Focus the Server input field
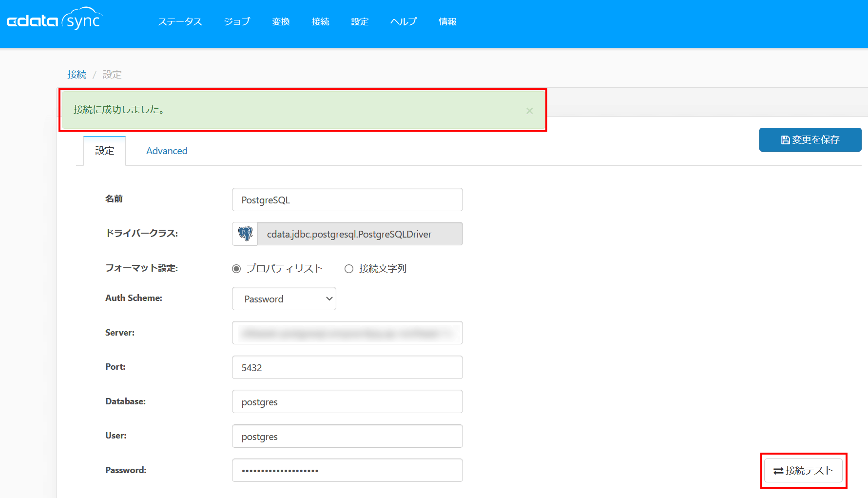The height and width of the screenshot is (498, 868). tap(347, 333)
